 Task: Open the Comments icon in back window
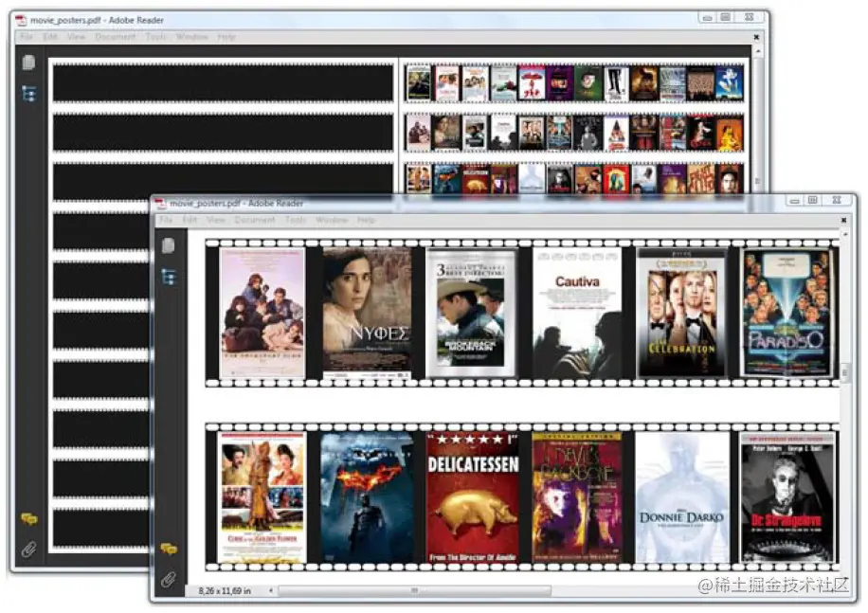click(x=28, y=519)
